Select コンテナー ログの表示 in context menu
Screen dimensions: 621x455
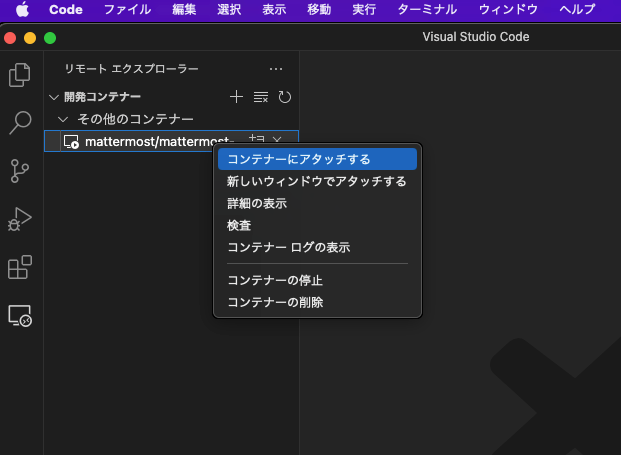click(x=317, y=247)
